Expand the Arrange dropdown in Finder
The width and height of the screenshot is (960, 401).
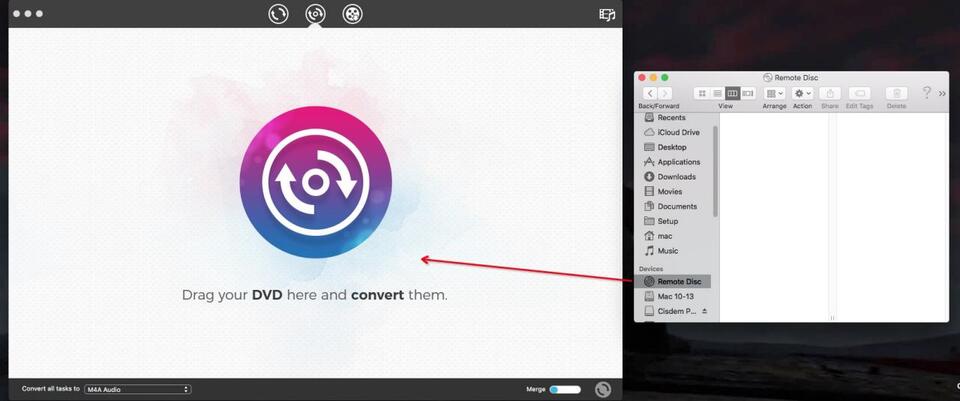click(x=774, y=93)
